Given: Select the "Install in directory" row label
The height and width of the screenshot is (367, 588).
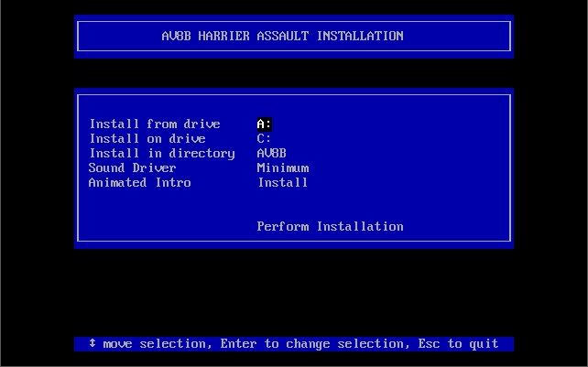Looking at the screenshot, I should [161, 154].
